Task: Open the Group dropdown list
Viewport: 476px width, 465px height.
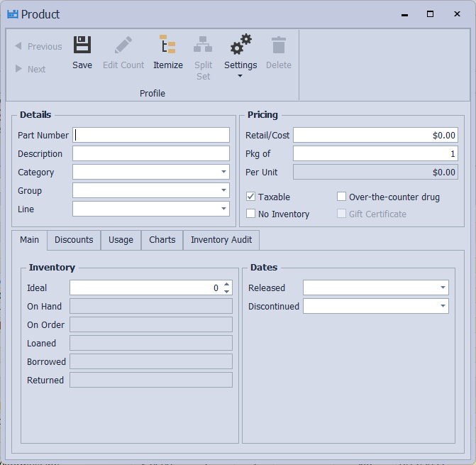Action: click(x=224, y=190)
